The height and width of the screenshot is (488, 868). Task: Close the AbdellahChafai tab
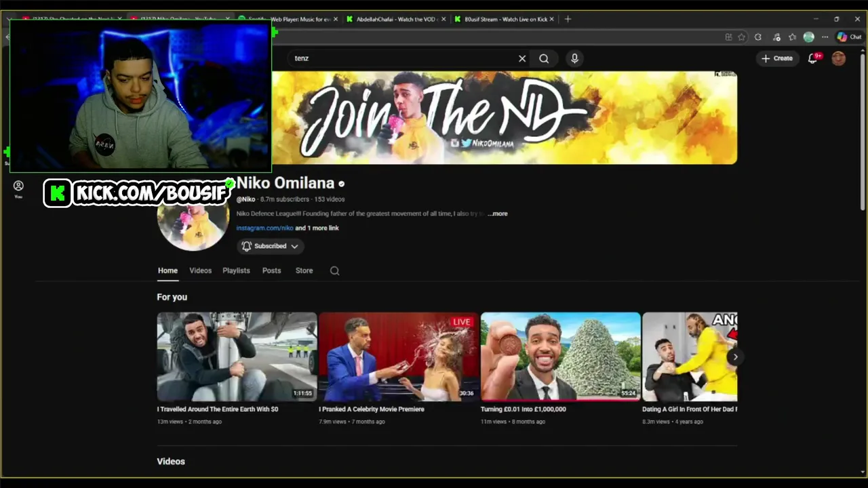(443, 19)
